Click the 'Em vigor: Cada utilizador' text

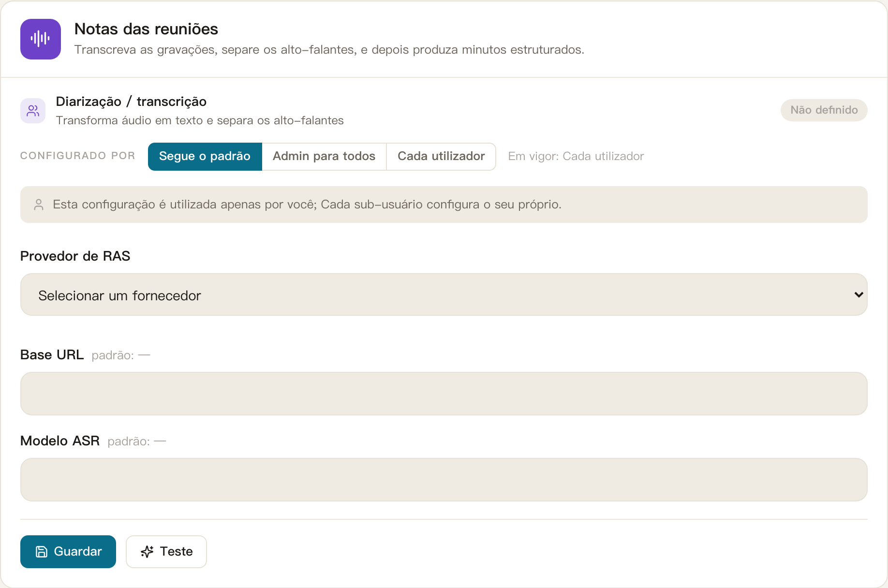tap(576, 156)
